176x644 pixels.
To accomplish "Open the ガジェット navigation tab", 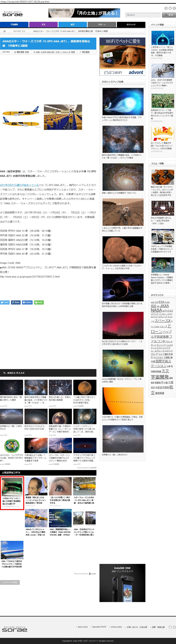I will (x=131, y=25).
